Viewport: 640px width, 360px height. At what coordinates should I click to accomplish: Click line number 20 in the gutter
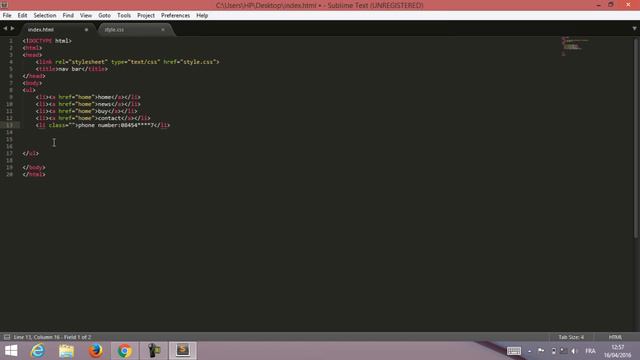tap(9, 174)
